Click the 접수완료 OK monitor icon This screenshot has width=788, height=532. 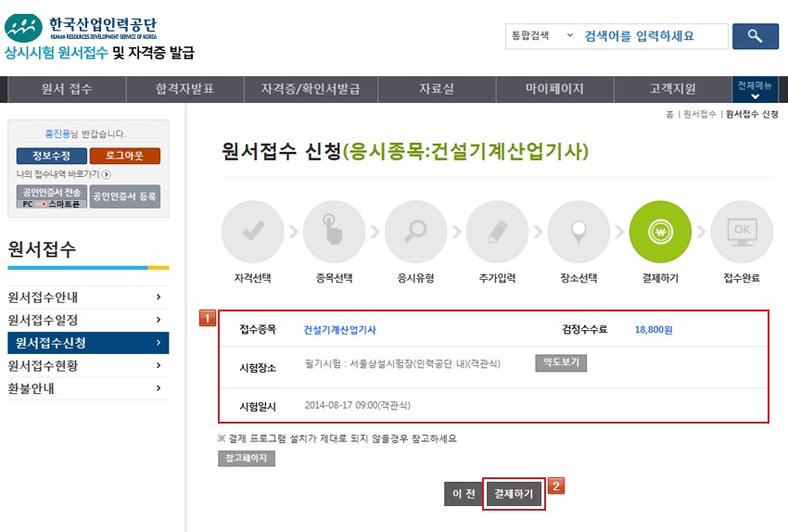pos(741,232)
